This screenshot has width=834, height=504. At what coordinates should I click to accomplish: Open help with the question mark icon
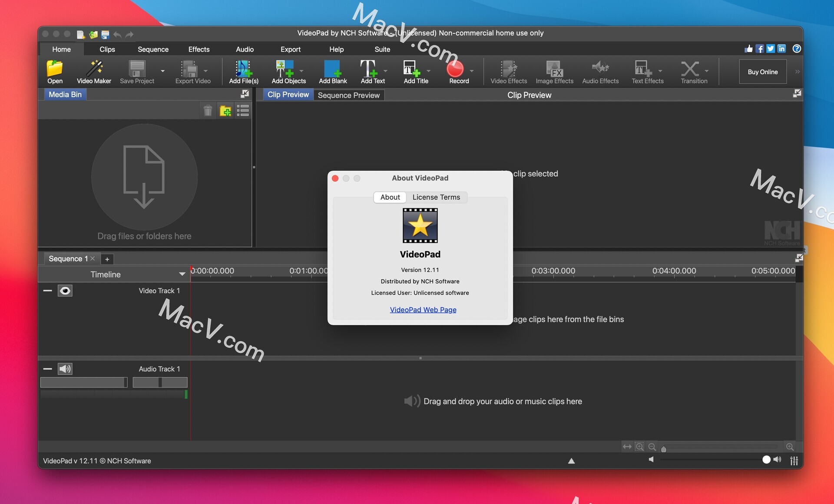797,49
